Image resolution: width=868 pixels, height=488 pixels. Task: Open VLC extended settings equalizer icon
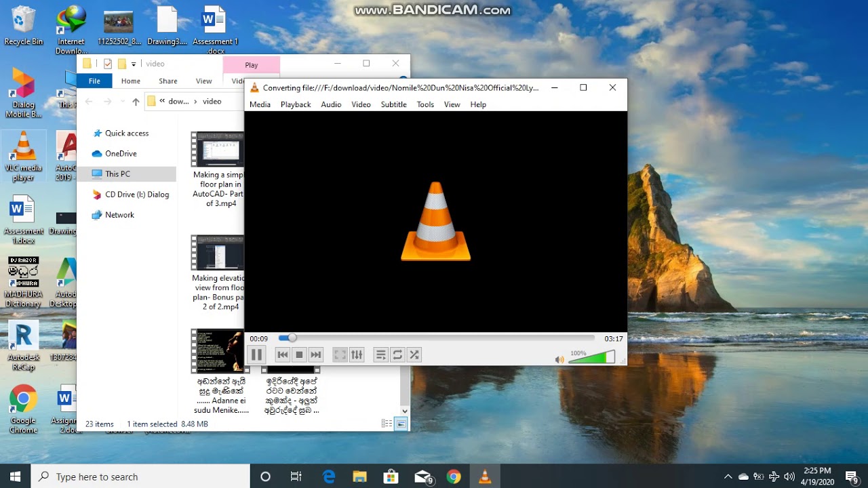pos(357,354)
